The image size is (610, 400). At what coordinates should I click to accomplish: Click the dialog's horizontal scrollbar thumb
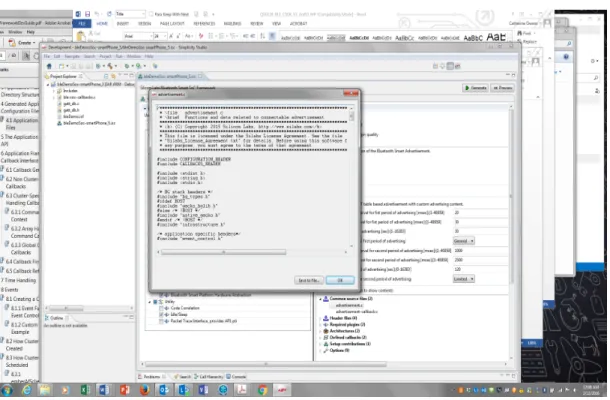224,252
